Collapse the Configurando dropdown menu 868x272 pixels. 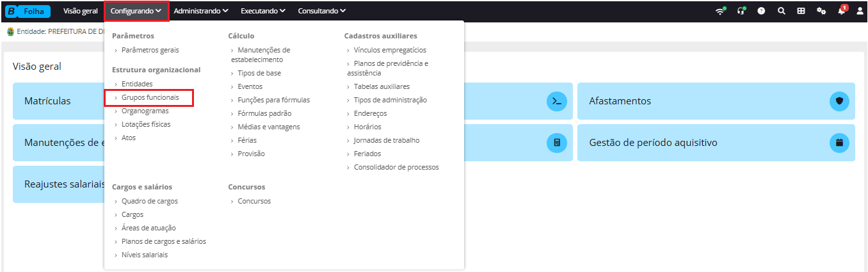136,11
